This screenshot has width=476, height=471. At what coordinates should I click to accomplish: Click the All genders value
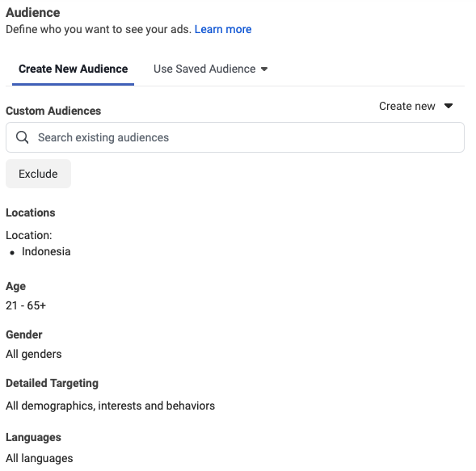point(34,354)
